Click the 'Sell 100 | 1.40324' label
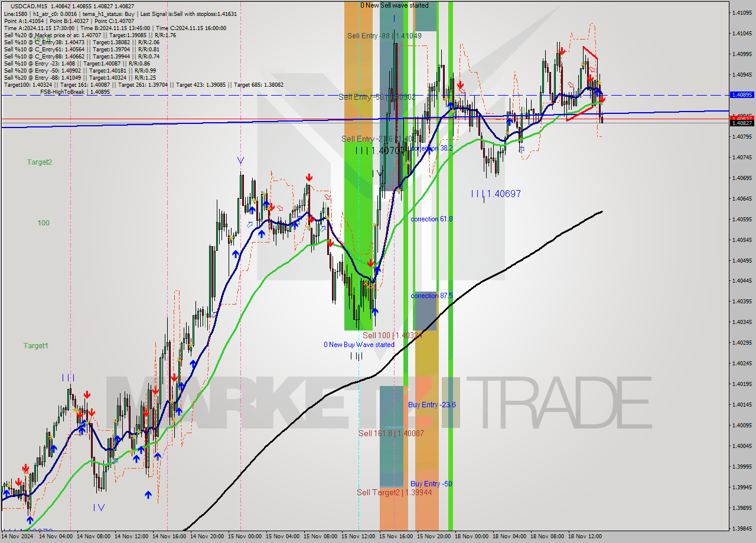 (x=392, y=335)
